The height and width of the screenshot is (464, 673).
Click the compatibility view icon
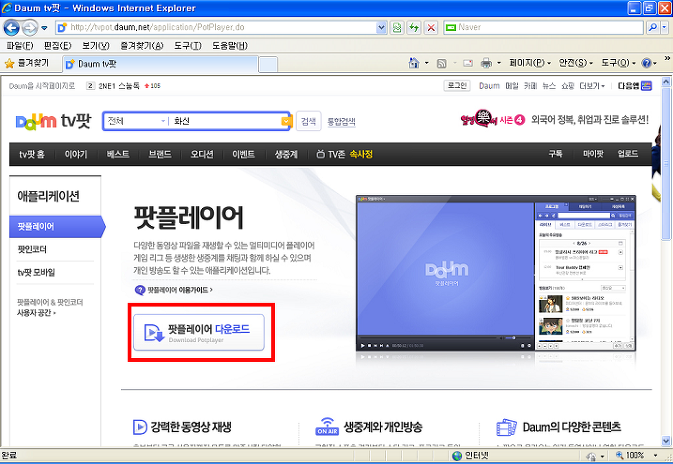(397, 27)
